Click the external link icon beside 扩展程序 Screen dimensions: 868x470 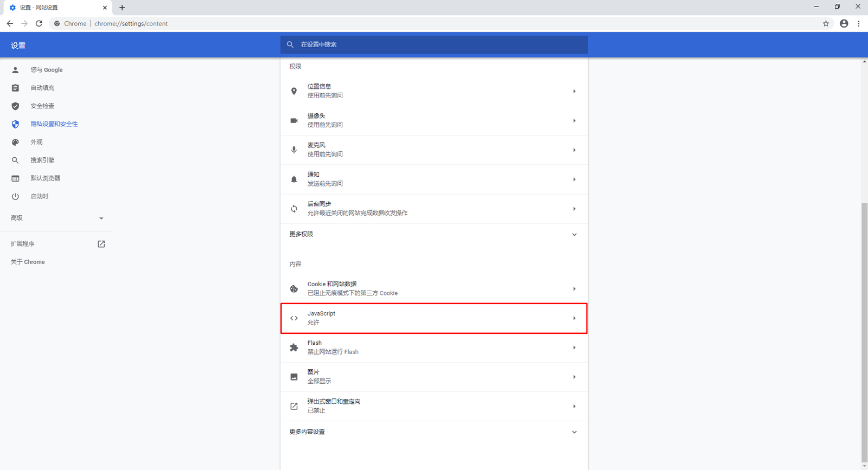(x=101, y=244)
